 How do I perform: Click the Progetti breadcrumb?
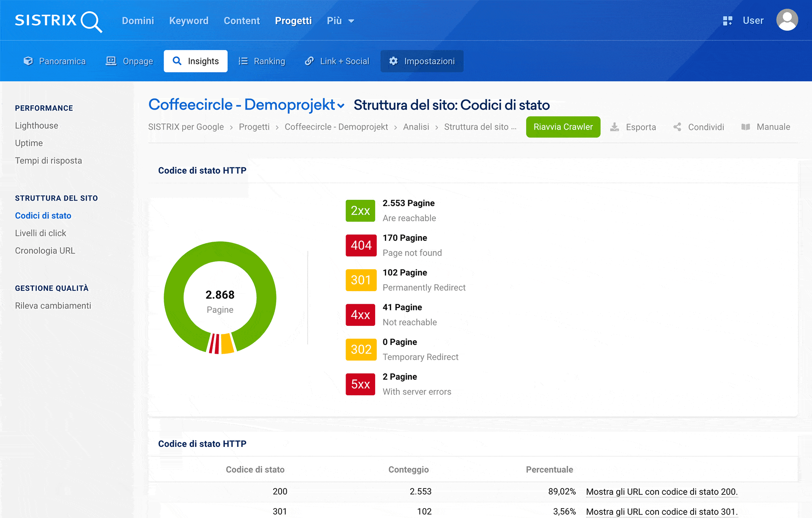[254, 127]
